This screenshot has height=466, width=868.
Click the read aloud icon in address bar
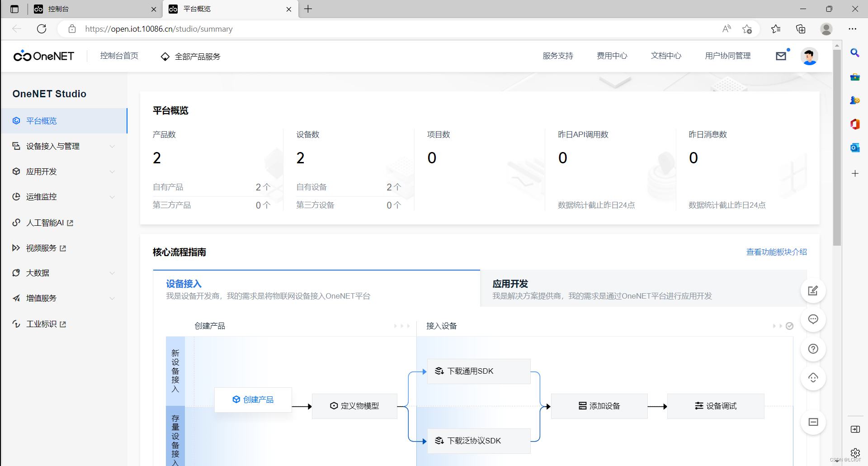726,29
